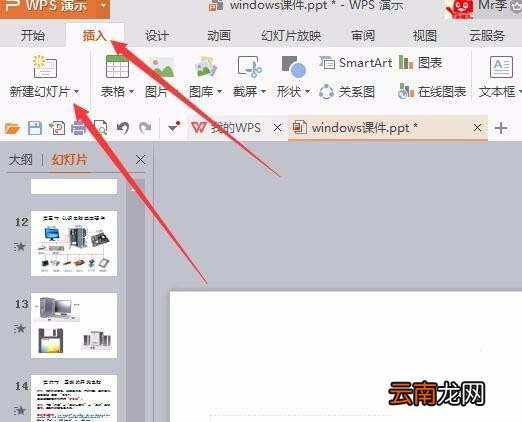Image resolution: width=522 pixels, height=422 pixels.
Task: Click the animation star under slide 14
Action: [20, 411]
